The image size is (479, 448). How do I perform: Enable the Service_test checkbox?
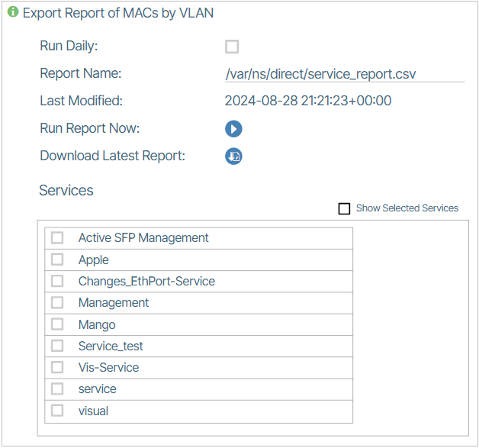(x=57, y=346)
